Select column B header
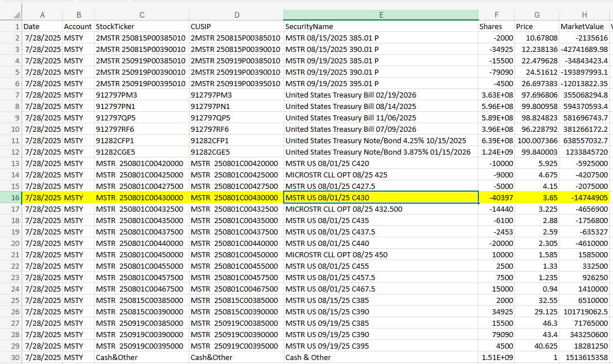 click(x=79, y=15)
